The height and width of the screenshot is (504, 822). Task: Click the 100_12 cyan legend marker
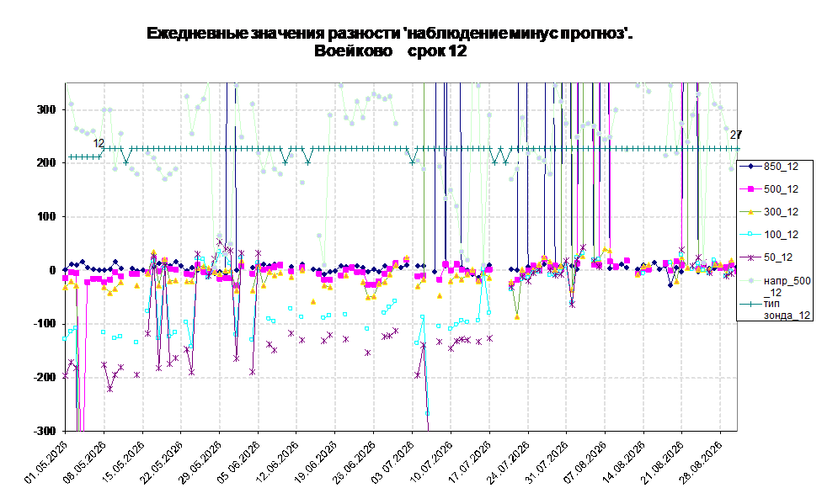(750, 234)
